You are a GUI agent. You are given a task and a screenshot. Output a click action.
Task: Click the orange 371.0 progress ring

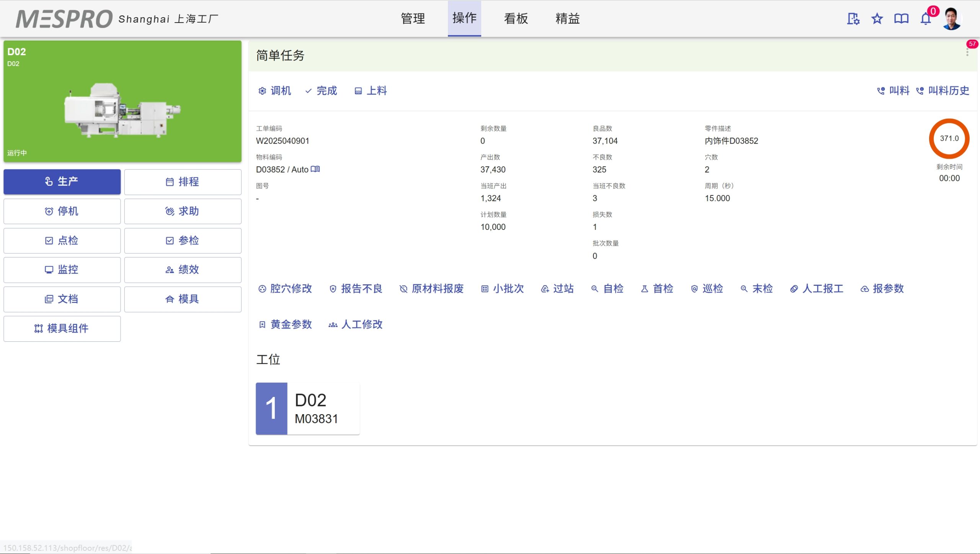point(949,138)
